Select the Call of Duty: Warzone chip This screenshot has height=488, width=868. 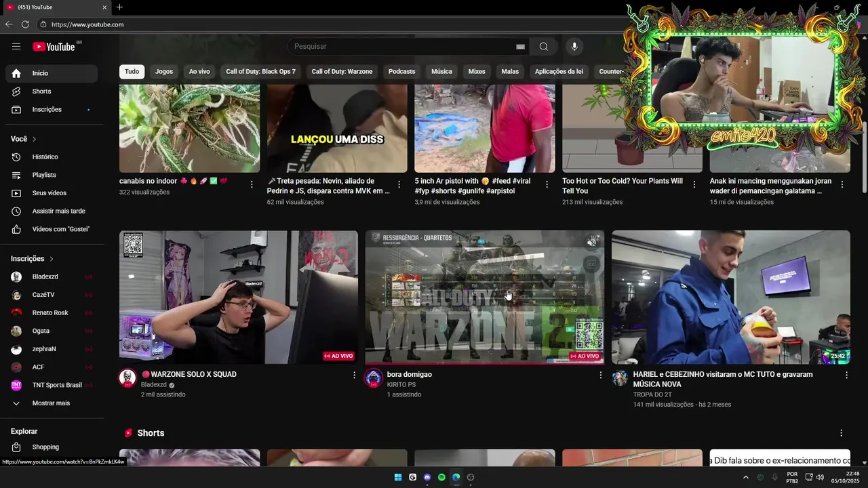pos(342,71)
